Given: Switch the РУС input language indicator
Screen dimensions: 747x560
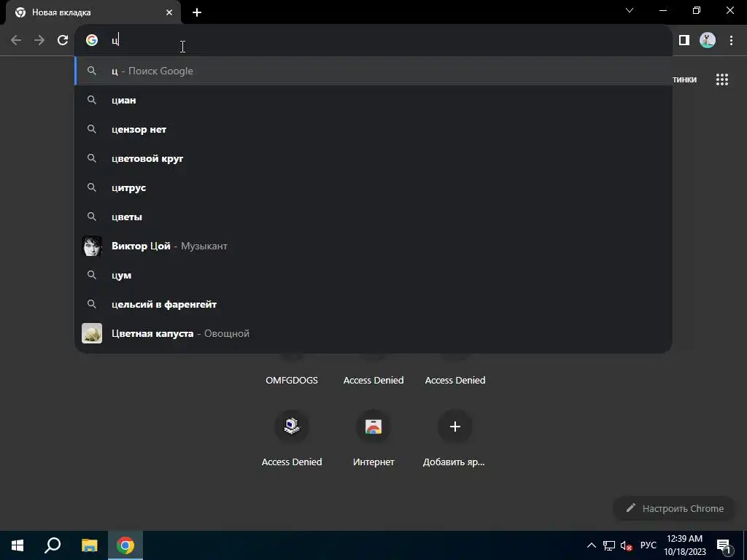Looking at the screenshot, I should coord(648,545).
